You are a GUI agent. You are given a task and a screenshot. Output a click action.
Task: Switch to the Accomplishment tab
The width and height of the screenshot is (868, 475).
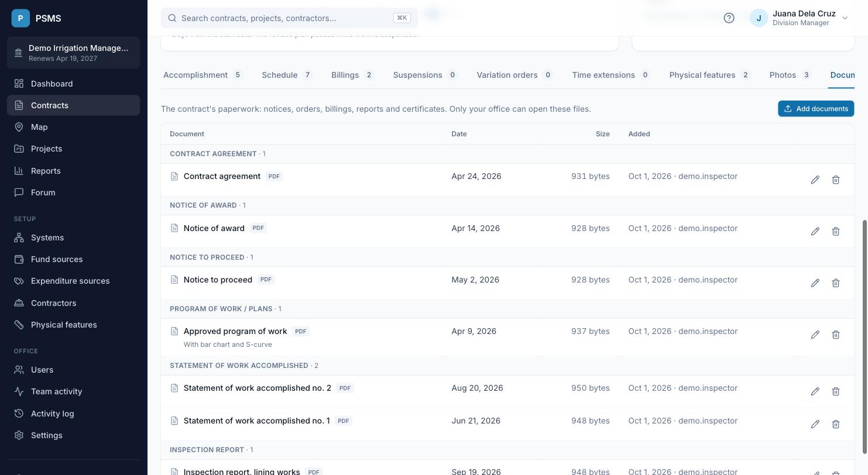coord(203,75)
